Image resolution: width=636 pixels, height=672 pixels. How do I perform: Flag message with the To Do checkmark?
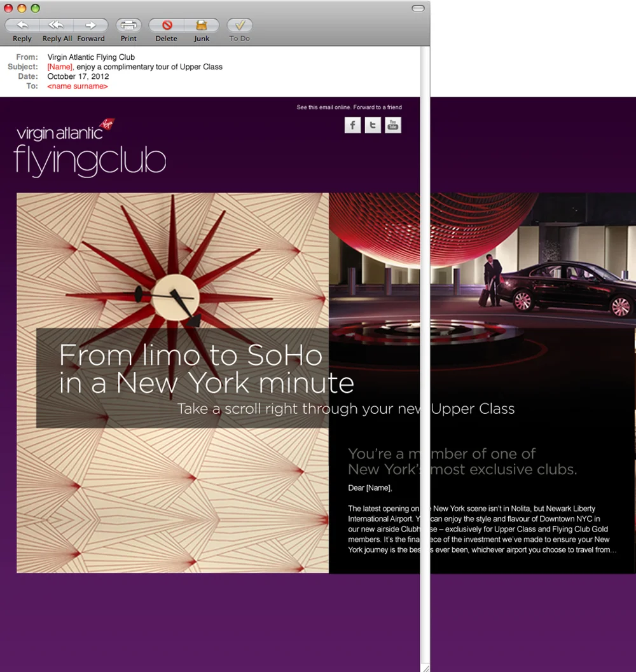click(240, 25)
